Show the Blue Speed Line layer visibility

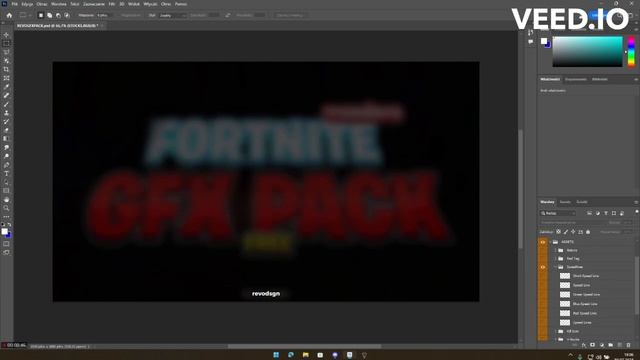click(543, 304)
